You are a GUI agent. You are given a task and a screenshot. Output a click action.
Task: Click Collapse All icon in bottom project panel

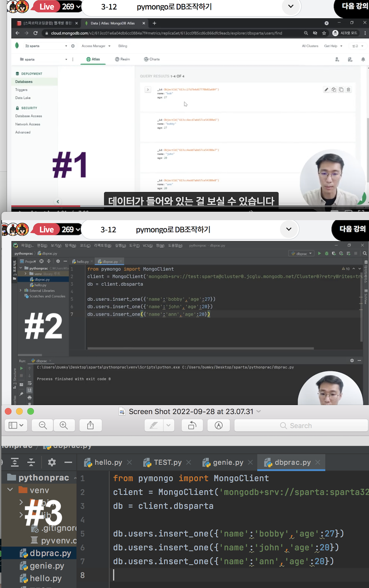click(31, 462)
